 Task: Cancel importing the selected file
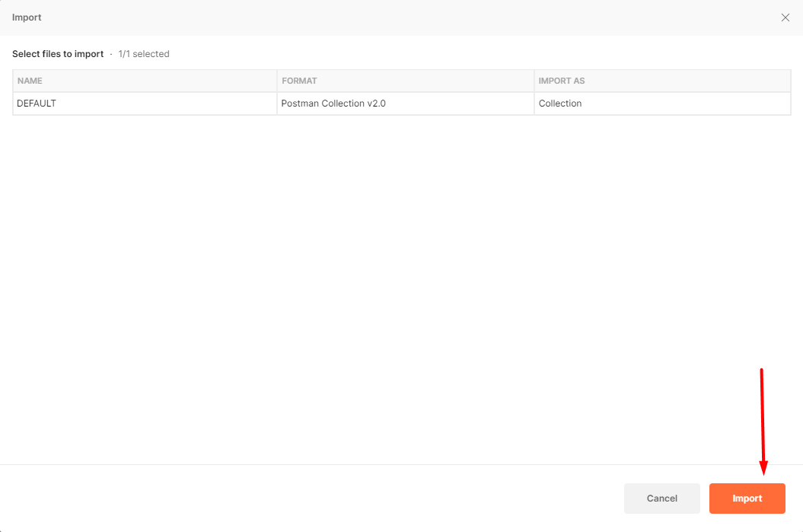(661, 498)
